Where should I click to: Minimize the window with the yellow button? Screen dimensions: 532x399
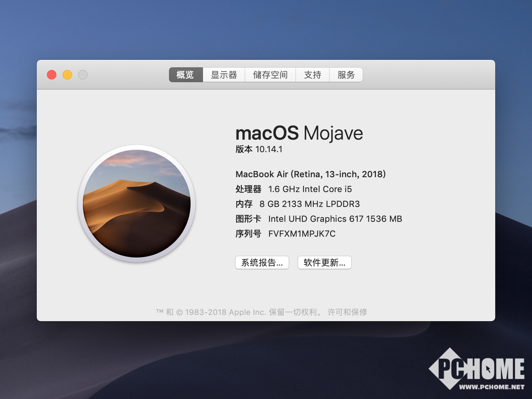67,75
